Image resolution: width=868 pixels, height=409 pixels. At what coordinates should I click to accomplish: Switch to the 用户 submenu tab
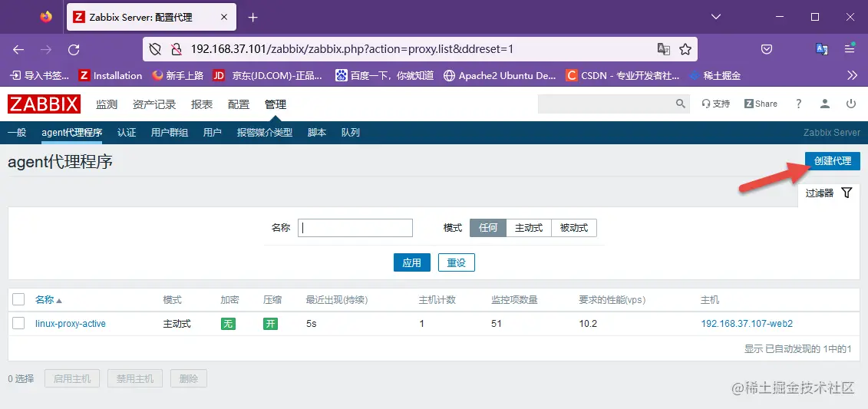(213, 133)
